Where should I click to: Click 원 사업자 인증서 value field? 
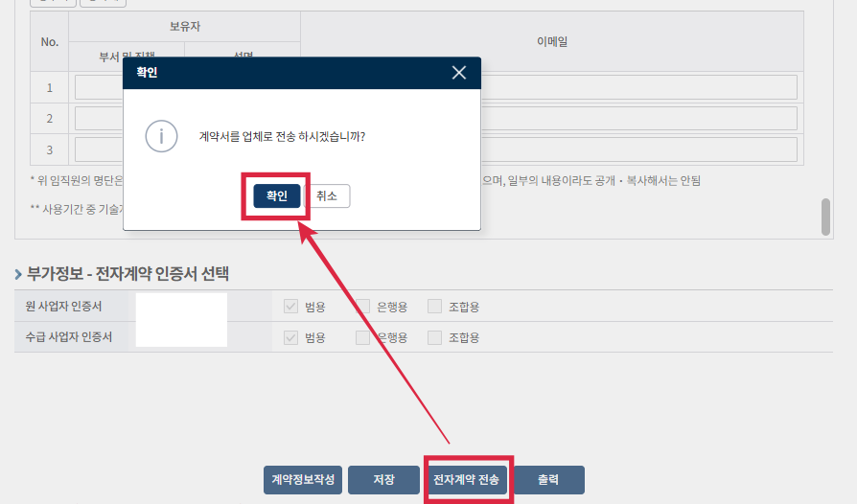coord(181,307)
